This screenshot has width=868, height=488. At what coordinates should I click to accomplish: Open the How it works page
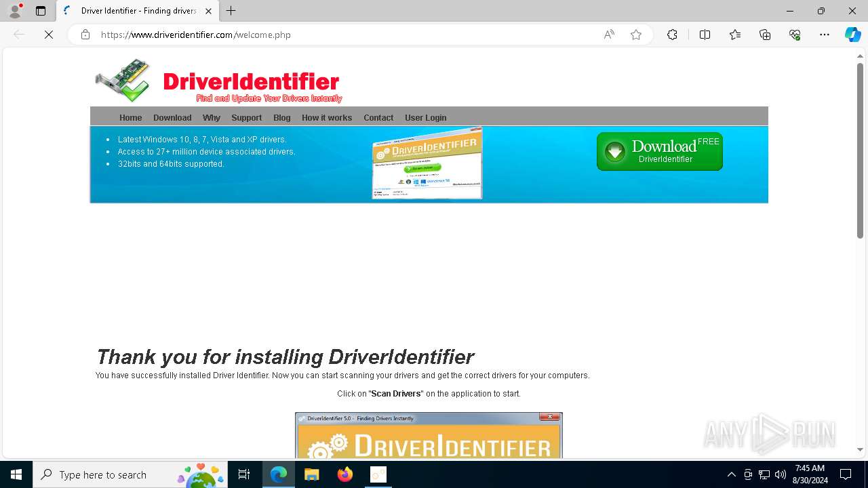[x=327, y=118]
